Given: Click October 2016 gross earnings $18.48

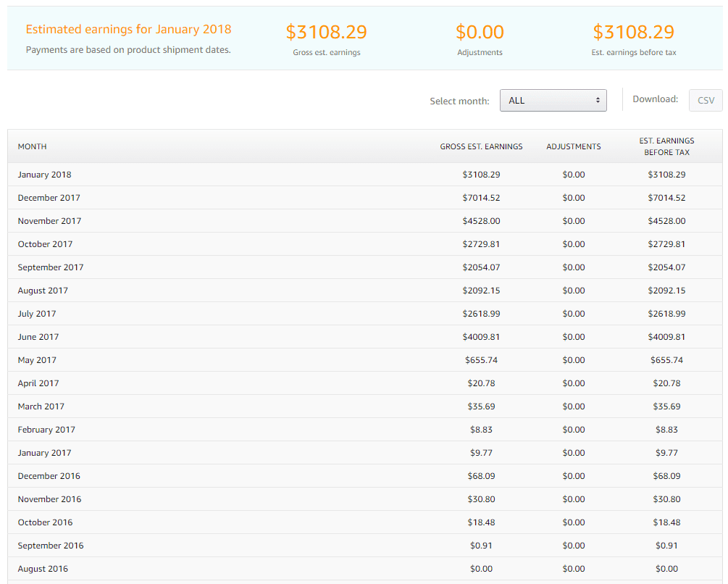Looking at the screenshot, I should pyautogui.click(x=481, y=522).
